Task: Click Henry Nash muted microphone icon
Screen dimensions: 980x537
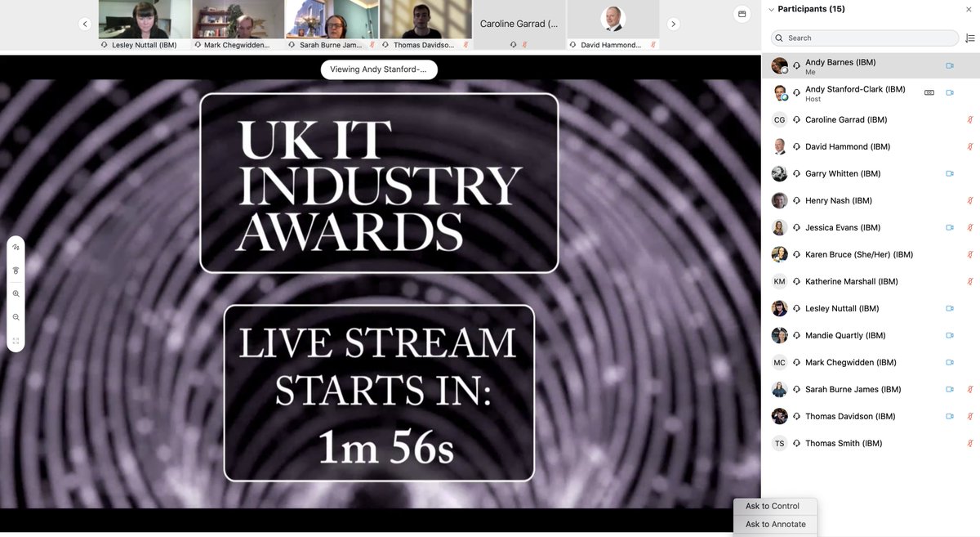Action: 970,200
